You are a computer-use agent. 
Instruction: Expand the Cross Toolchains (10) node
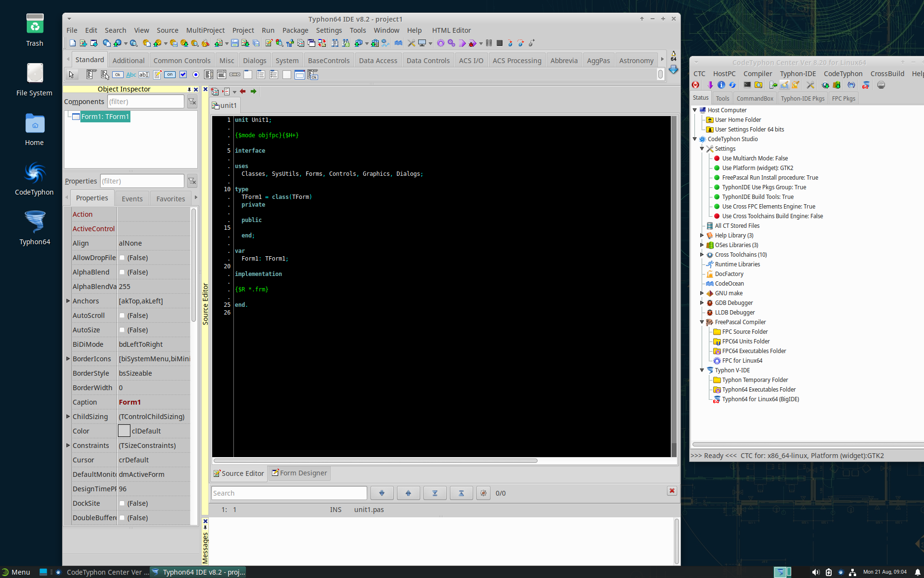pos(702,255)
